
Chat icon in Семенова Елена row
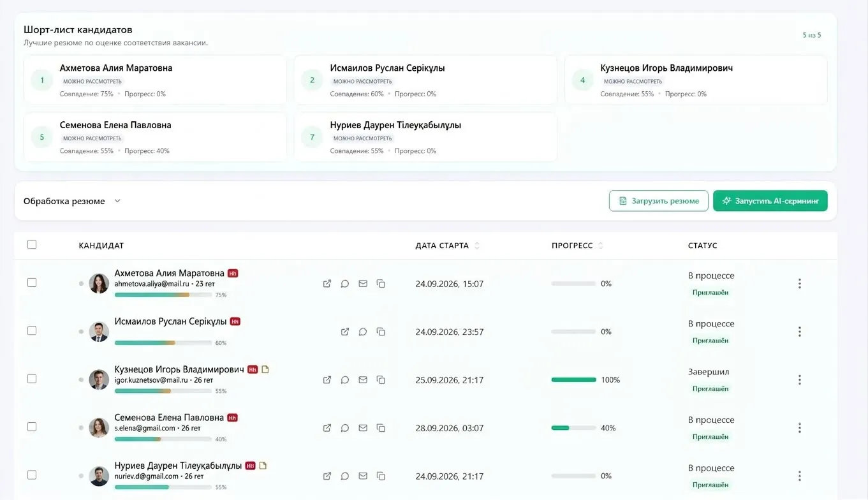click(345, 428)
